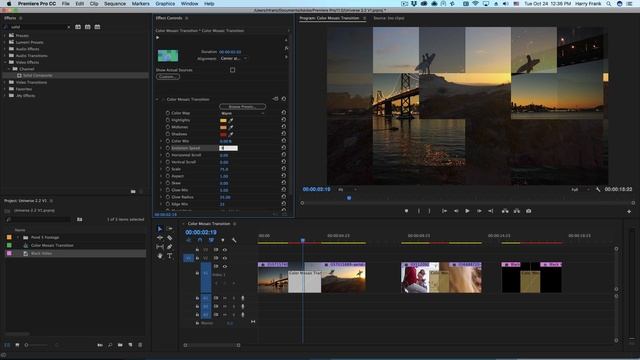
Task: Expand the Color Mix parameter
Action: 161,141
